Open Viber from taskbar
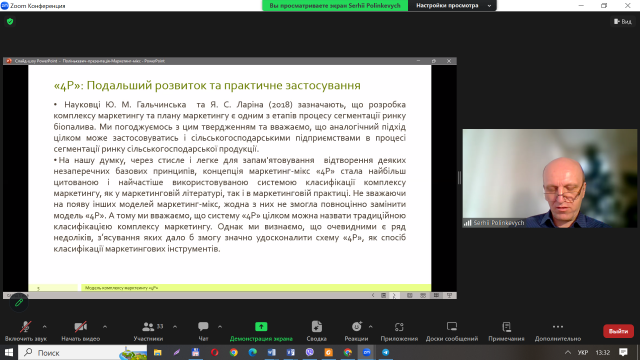Screen dimensions: 640x360 (310, 352)
